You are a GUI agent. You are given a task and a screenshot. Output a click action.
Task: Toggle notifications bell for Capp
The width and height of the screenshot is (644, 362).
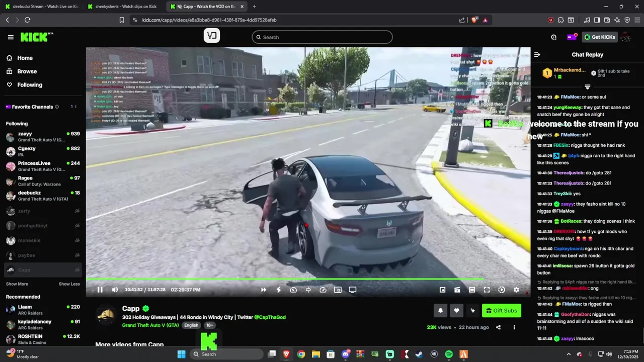[x=440, y=311]
